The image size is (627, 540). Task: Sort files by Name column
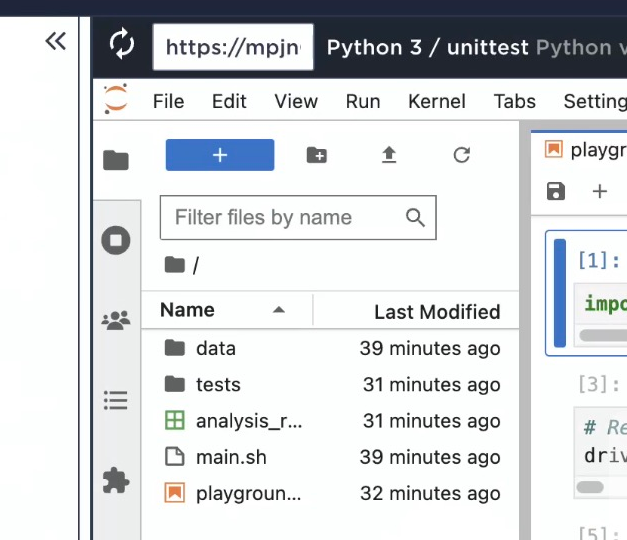(187, 310)
